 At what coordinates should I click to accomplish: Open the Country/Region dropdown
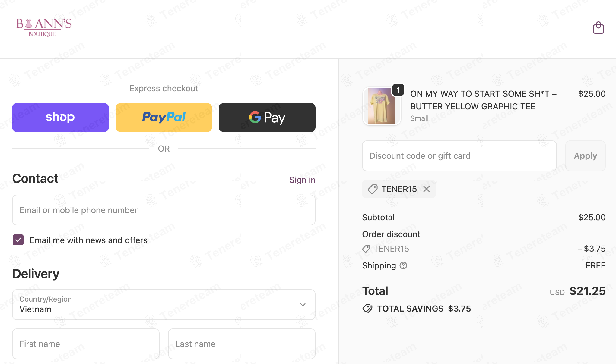pyautogui.click(x=164, y=305)
